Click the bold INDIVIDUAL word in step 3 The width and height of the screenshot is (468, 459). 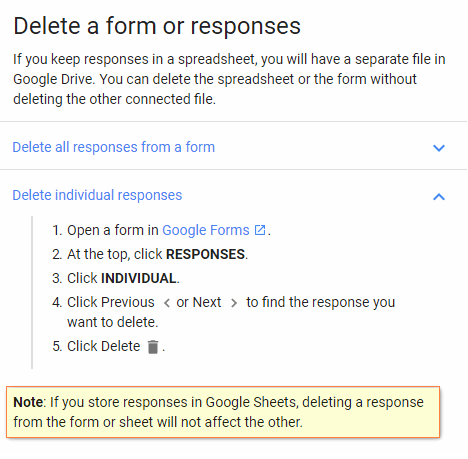pyautogui.click(x=139, y=278)
